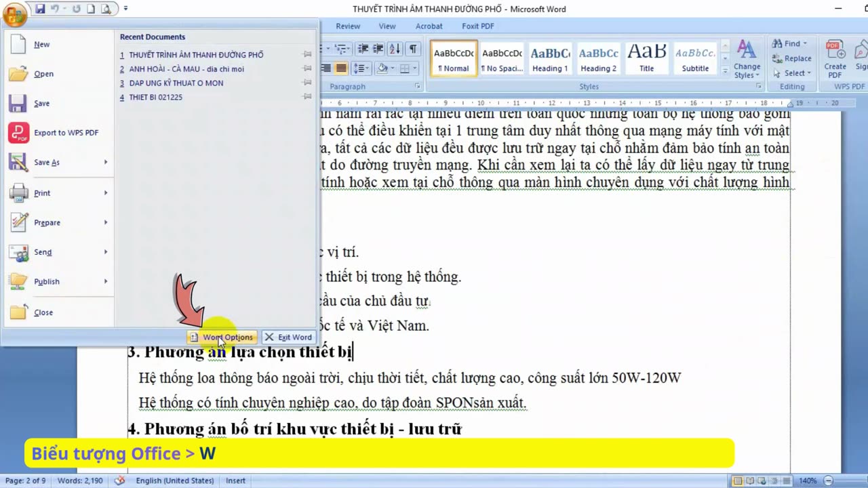Click Redo icon in Quick Access Toolbar
Image resolution: width=868 pixels, height=488 pixels.
pyautogui.click(x=76, y=9)
